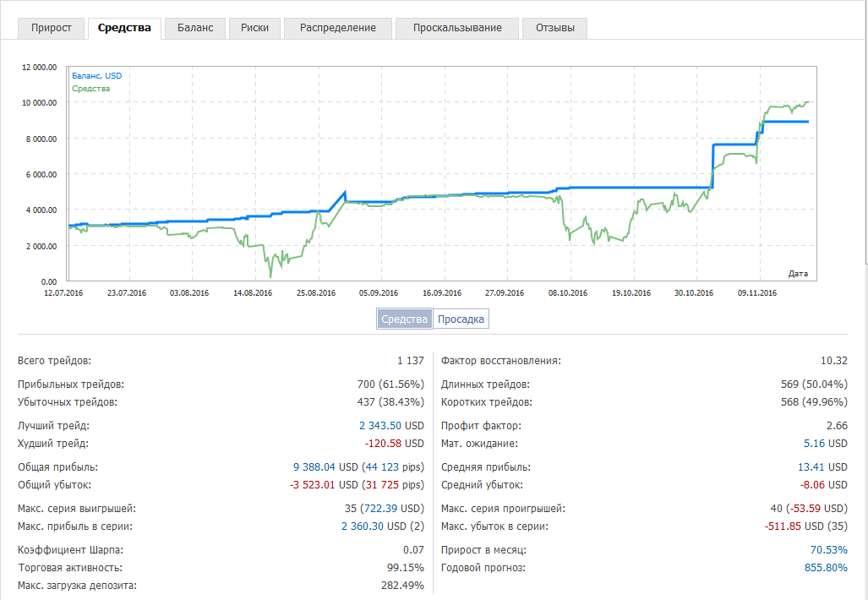
Task: Click Макс. загрузка депозита value 282.49%
Action: click(x=402, y=586)
